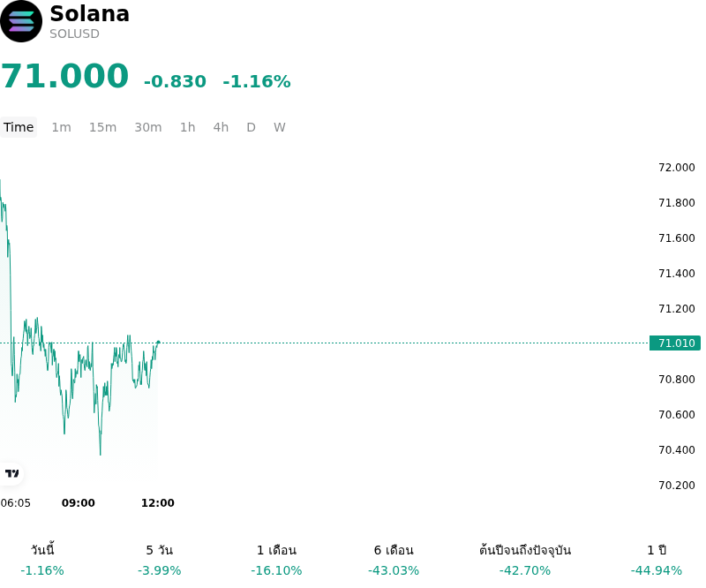Switch chart to Weekly (W) interval

point(279,127)
